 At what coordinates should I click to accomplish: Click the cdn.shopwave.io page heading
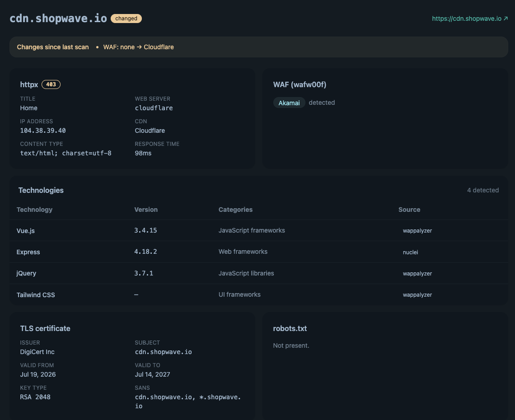58,19
